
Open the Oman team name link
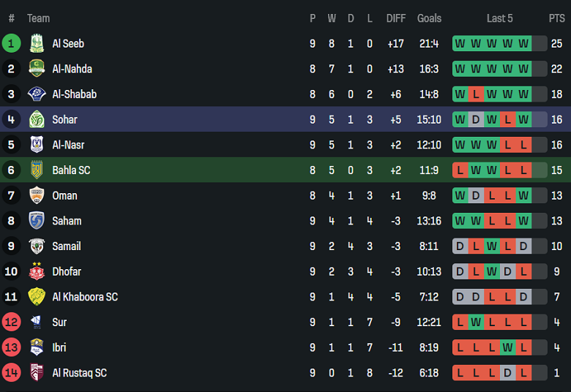[x=64, y=195]
